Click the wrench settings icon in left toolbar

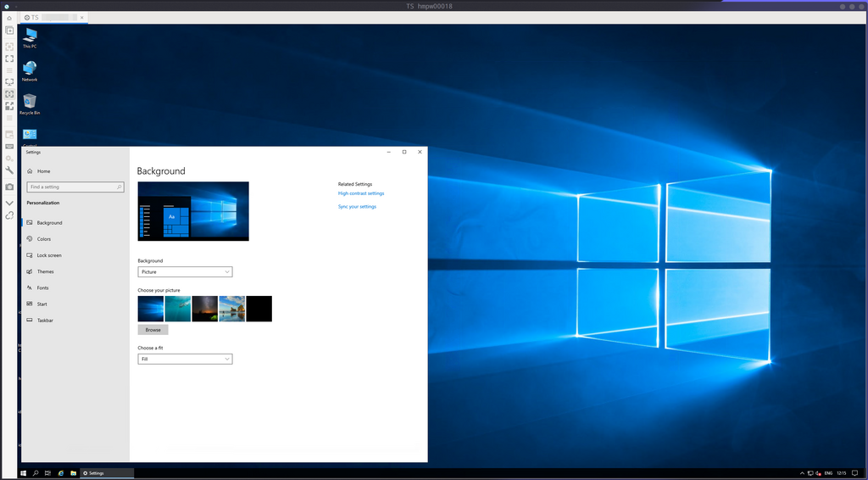tap(9, 170)
